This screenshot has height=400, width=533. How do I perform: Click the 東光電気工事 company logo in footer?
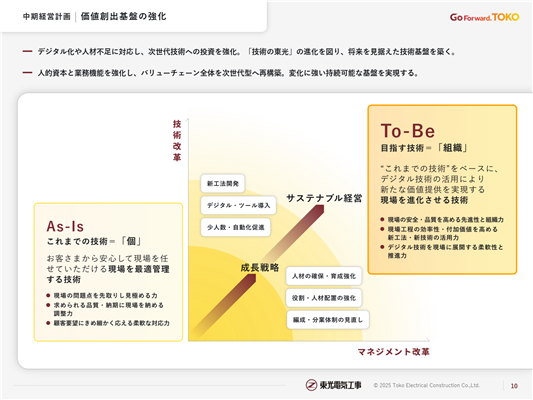333,385
